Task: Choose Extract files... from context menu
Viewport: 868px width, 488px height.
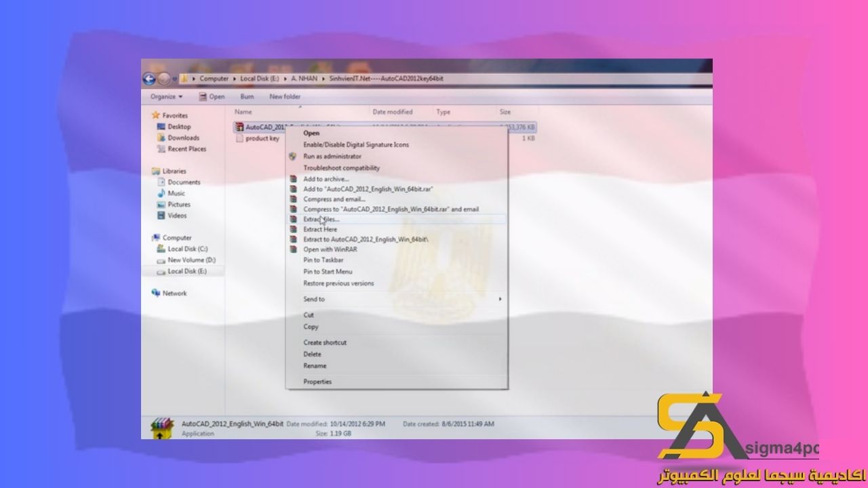Action: (x=321, y=220)
